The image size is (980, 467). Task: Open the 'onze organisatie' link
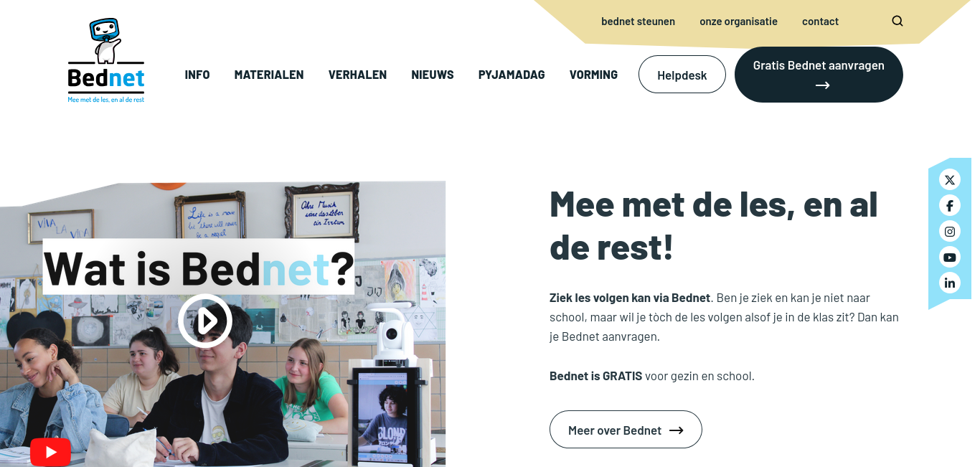click(738, 22)
